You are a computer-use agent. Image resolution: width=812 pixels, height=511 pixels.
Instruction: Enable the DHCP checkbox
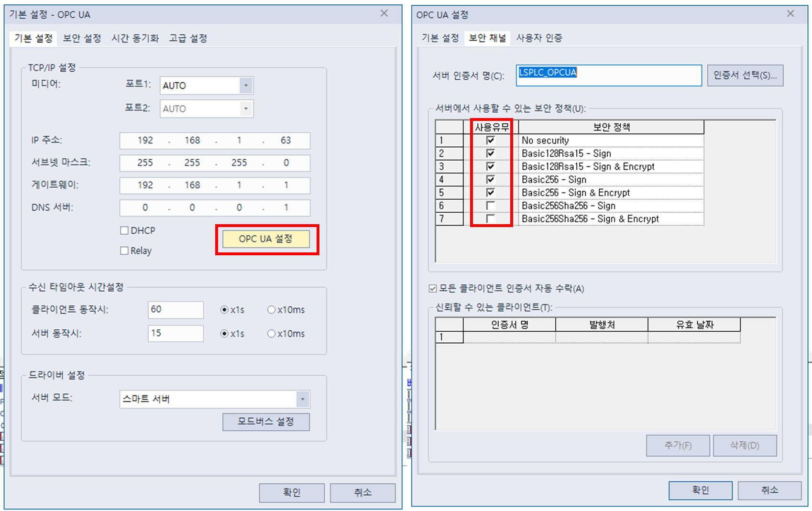point(124,230)
